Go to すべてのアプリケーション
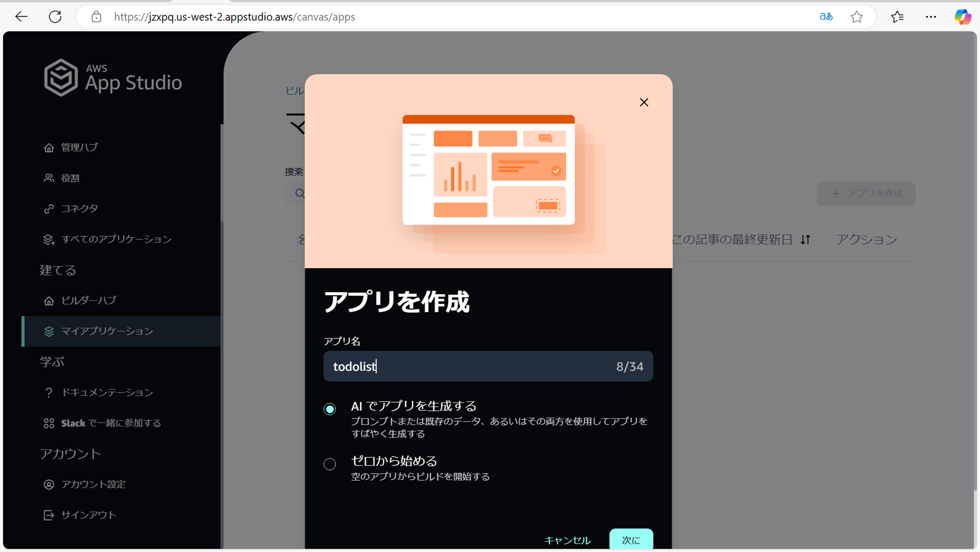 click(x=116, y=240)
